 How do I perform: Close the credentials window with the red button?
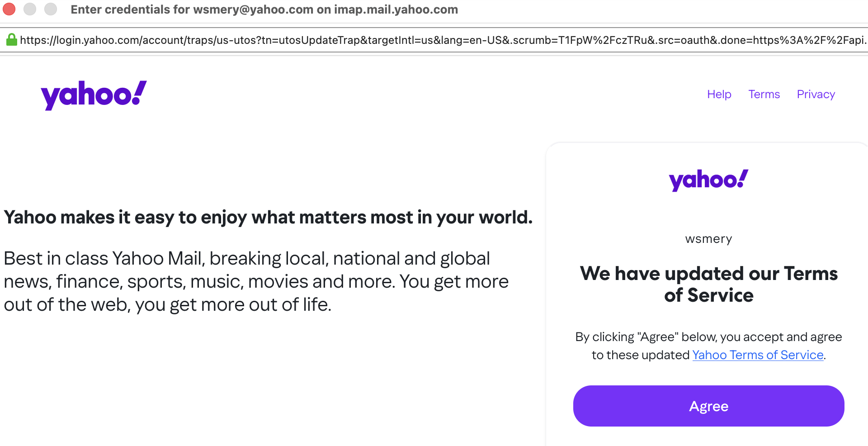[x=9, y=9]
